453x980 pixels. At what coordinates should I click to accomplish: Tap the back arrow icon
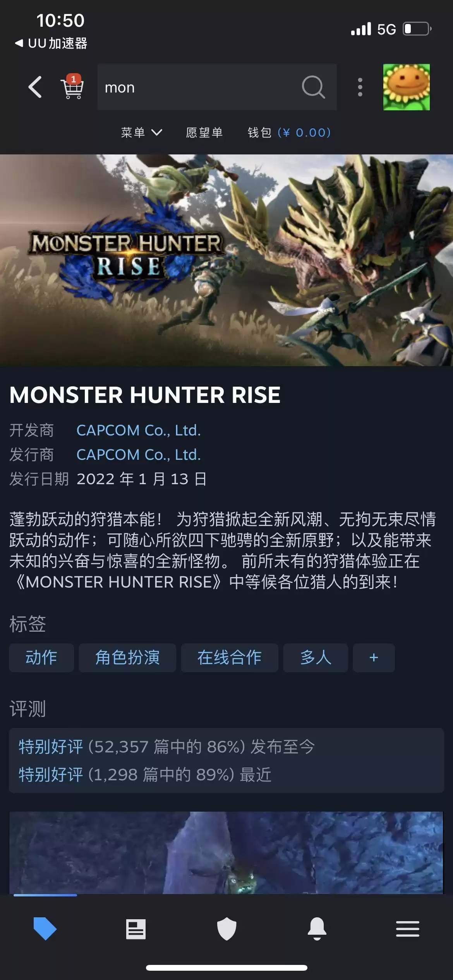click(x=35, y=87)
